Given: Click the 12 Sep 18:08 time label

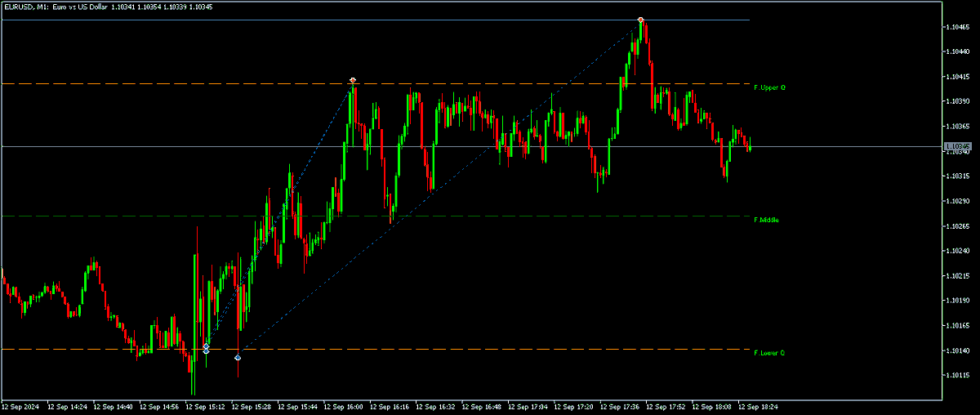Looking at the screenshot, I should [x=714, y=406].
